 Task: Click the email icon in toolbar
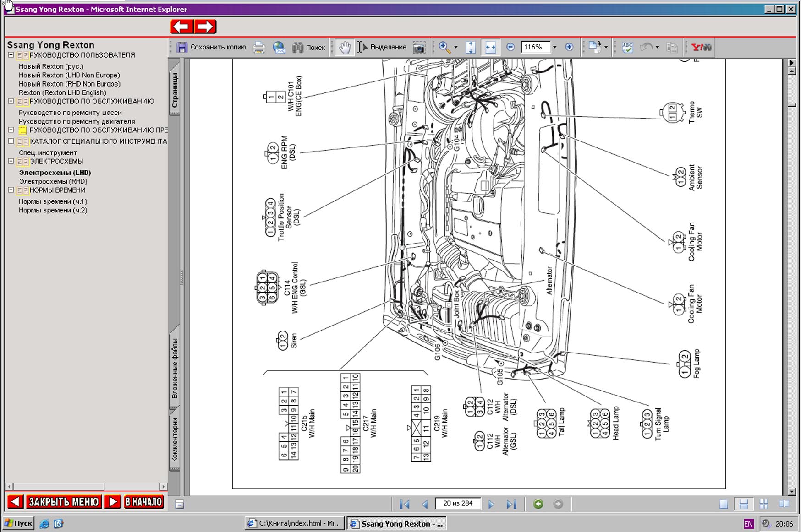(279, 47)
